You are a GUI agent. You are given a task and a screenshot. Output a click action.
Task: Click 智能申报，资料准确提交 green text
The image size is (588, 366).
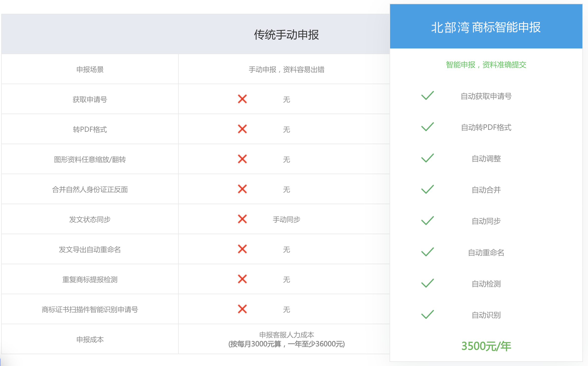[x=486, y=65]
